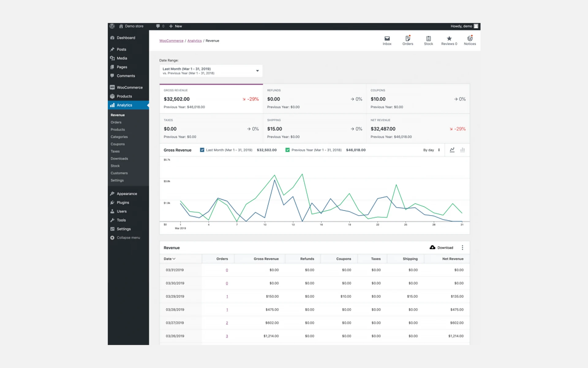Viewport: 588px width, 368px height.
Task: Open comments bubble in admin bar
Action: (x=158, y=26)
